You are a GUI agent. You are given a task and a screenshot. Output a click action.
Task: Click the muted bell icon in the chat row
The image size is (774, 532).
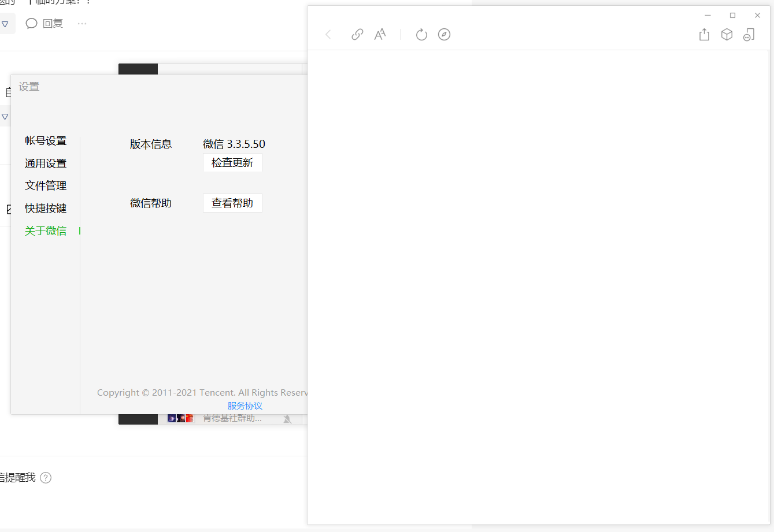click(x=287, y=419)
